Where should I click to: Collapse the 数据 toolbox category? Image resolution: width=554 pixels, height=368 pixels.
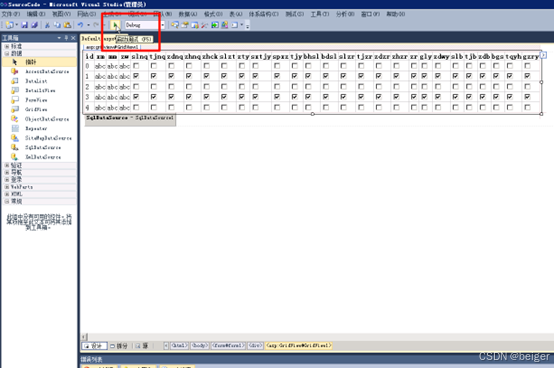click(7, 53)
